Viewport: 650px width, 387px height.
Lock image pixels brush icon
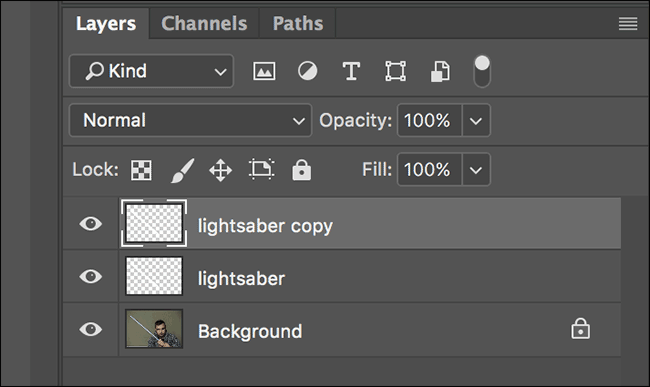[182, 170]
